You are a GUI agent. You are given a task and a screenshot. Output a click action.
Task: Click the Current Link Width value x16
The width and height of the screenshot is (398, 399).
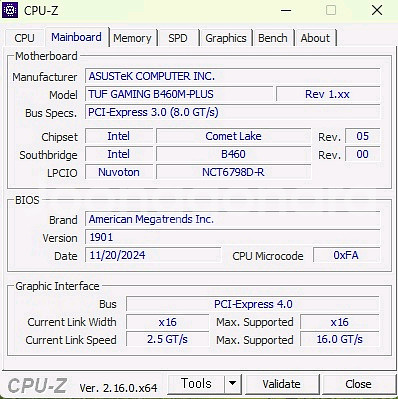[x=168, y=322]
